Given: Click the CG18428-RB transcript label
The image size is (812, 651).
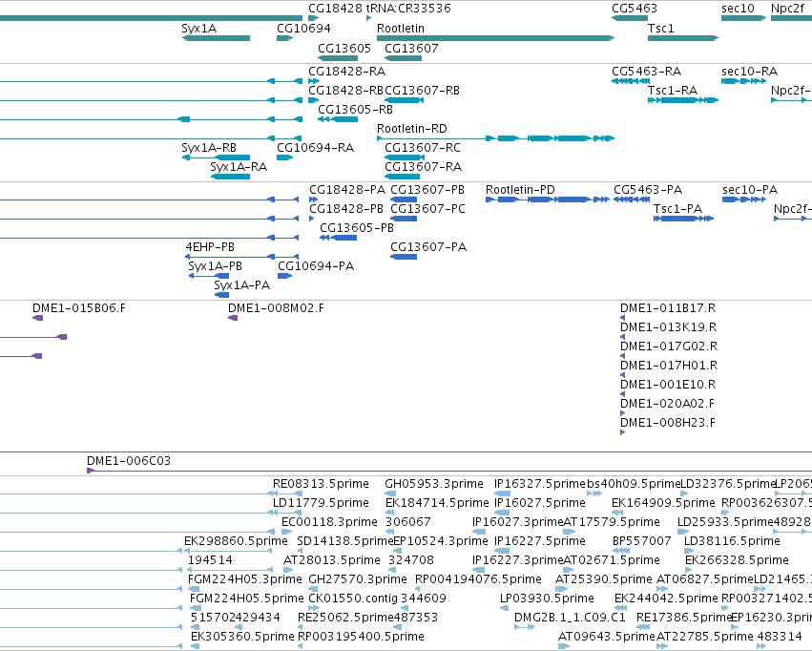Looking at the screenshot, I should 346,91.
